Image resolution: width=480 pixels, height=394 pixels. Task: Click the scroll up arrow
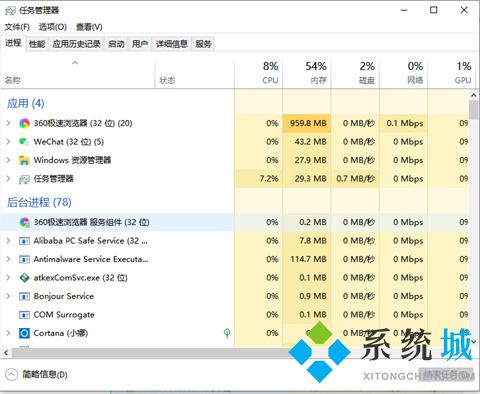pos(473,95)
